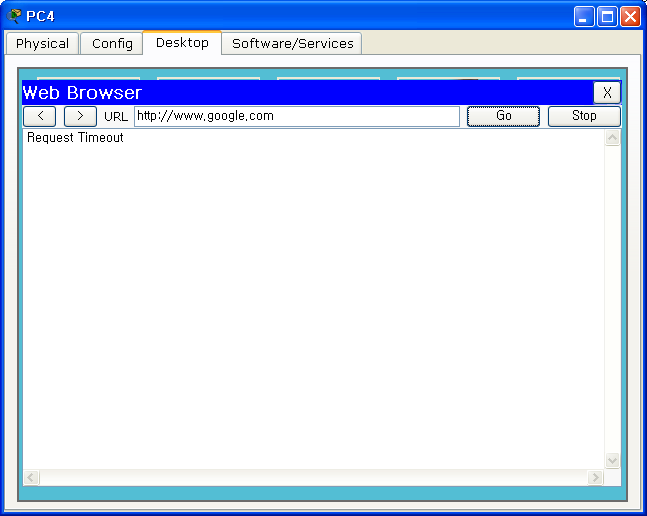
Task: Click the Request Timeout text
Action: (75, 137)
